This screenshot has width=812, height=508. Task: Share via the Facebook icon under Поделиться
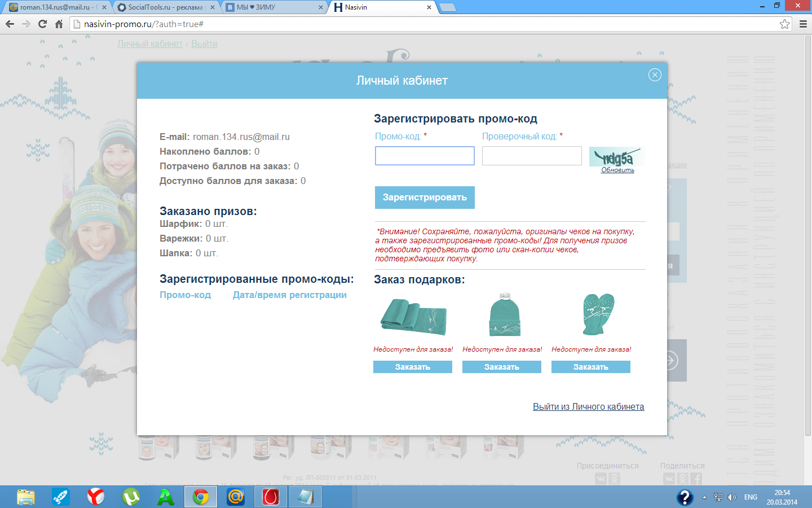click(x=696, y=479)
